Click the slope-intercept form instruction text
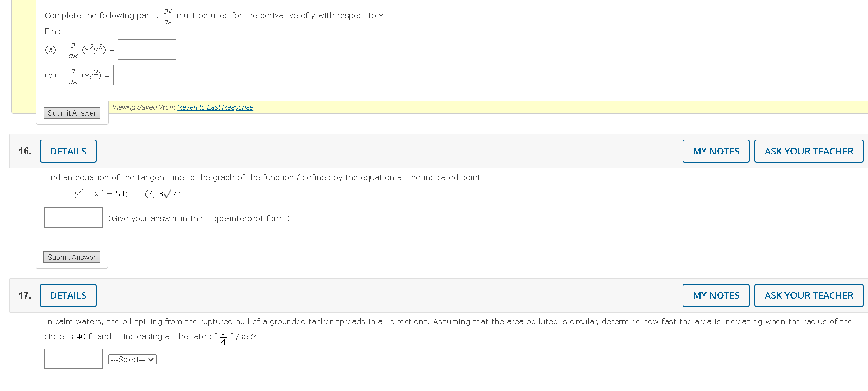The width and height of the screenshot is (868, 391). point(199,218)
